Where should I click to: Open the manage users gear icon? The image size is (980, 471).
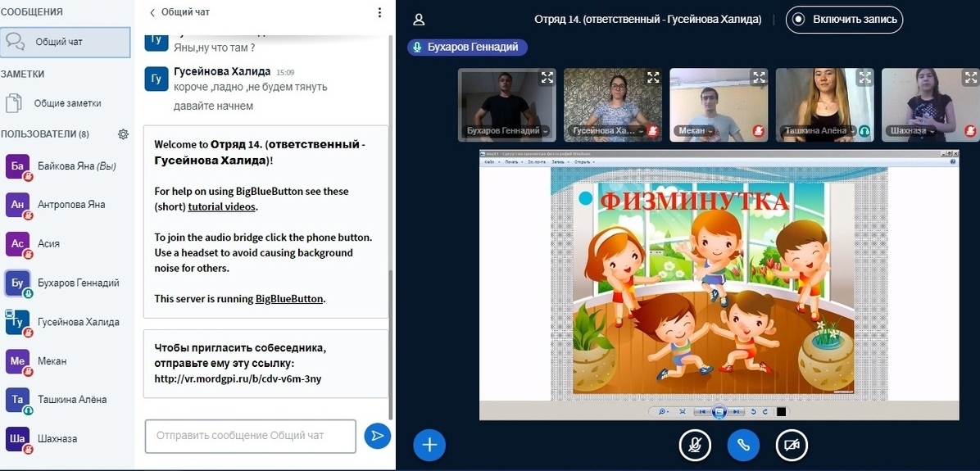[x=123, y=134]
